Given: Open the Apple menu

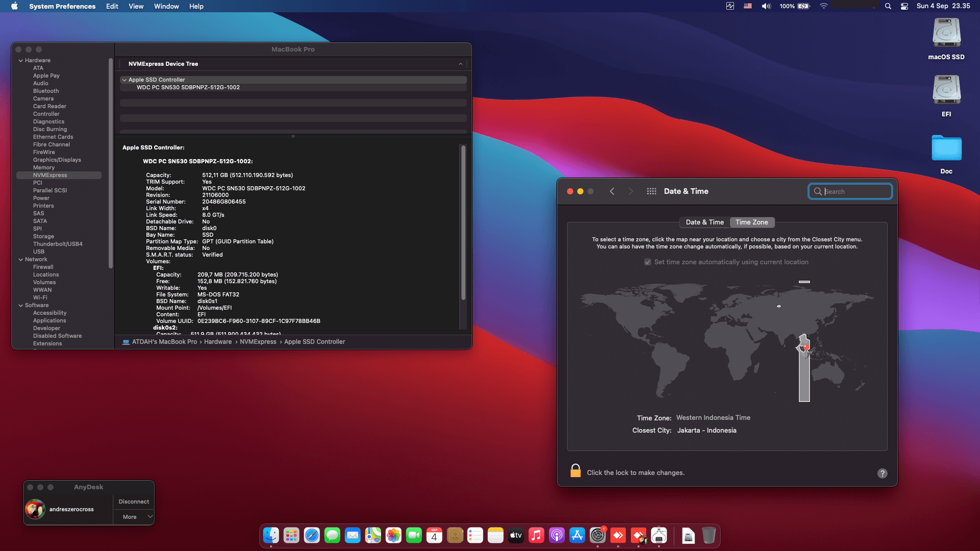Looking at the screenshot, I should pos(14,6).
